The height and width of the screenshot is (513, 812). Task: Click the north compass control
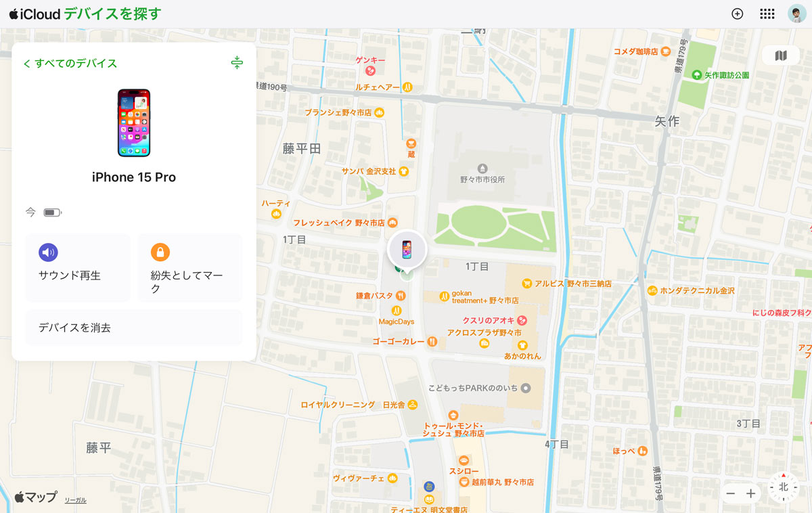[784, 487]
